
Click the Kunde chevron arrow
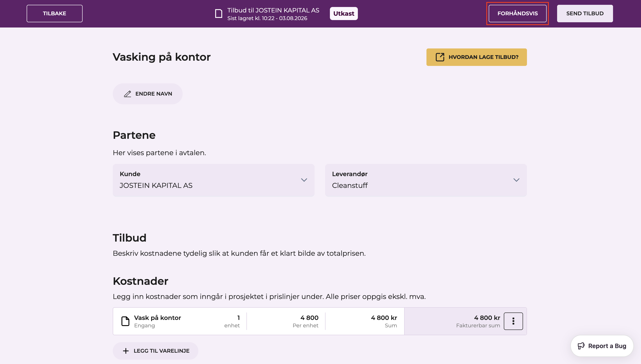[x=304, y=180]
